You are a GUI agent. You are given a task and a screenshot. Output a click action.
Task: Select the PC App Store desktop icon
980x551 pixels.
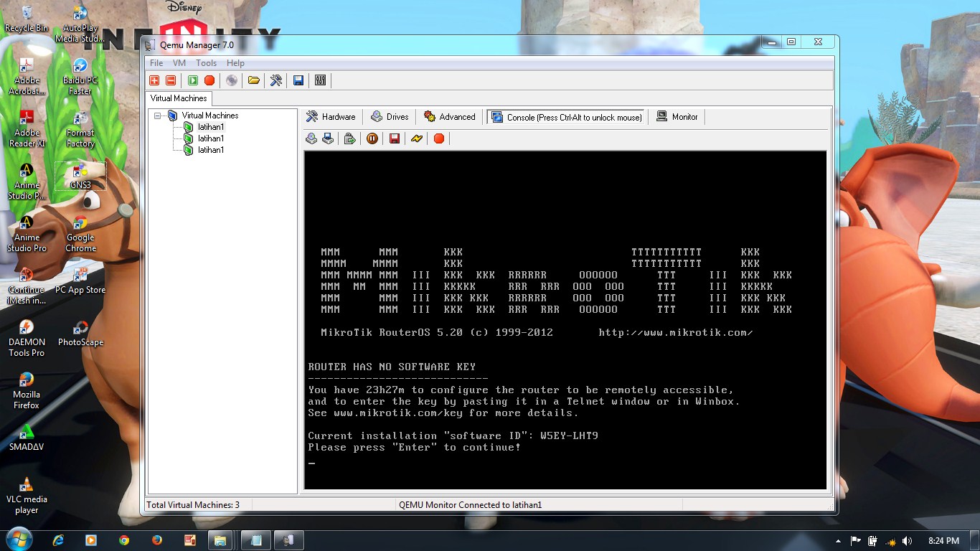pyautogui.click(x=80, y=281)
